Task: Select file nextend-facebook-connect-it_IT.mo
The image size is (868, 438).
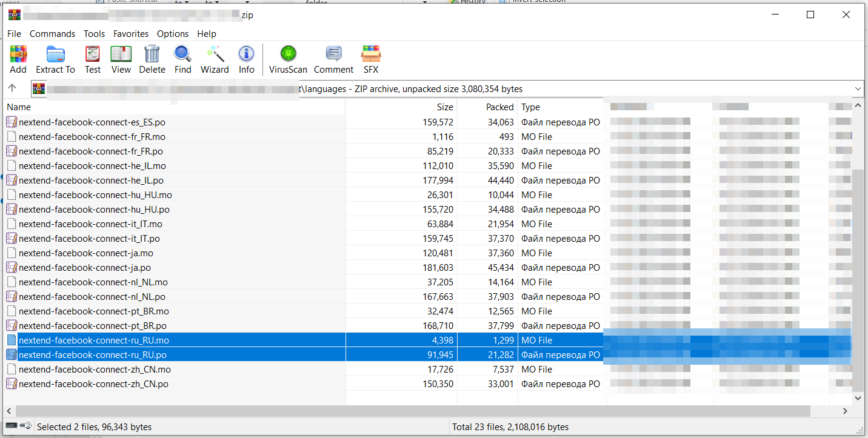Action: (x=90, y=224)
